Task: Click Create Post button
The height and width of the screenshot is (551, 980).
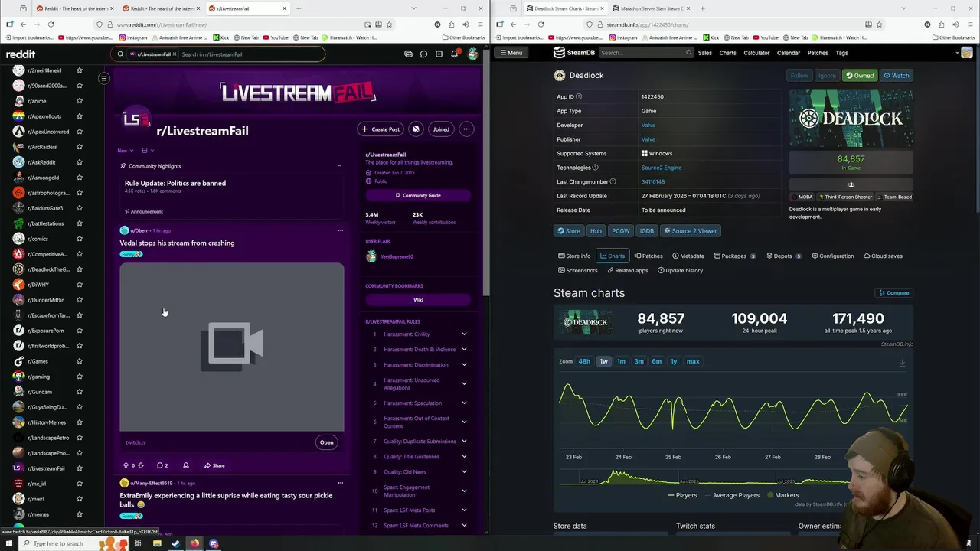Action: (x=381, y=129)
